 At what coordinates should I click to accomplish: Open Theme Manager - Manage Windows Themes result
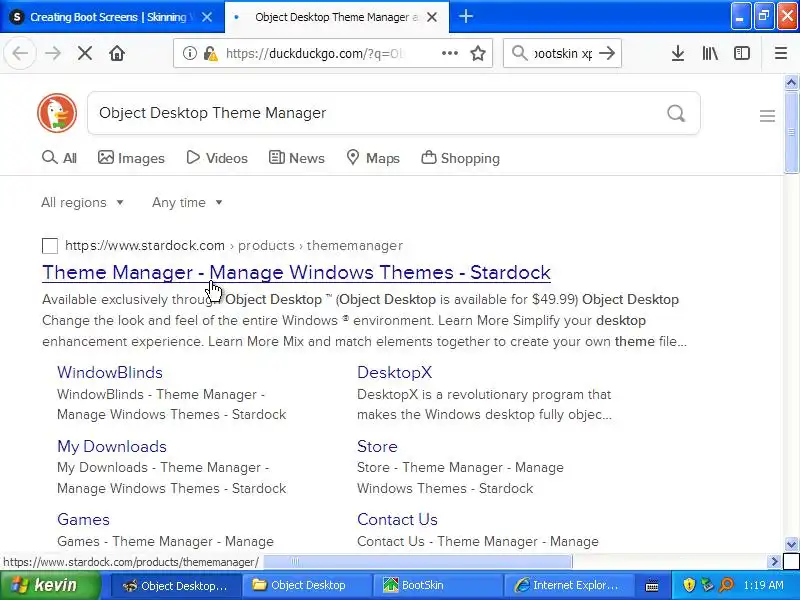pos(296,272)
